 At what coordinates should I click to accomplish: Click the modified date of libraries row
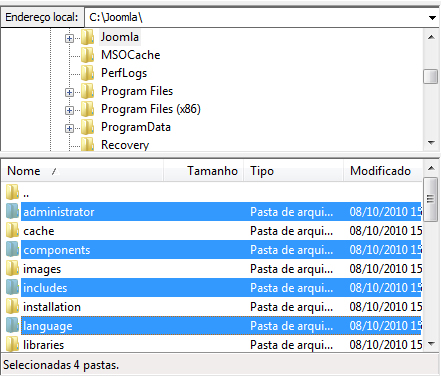click(x=386, y=345)
